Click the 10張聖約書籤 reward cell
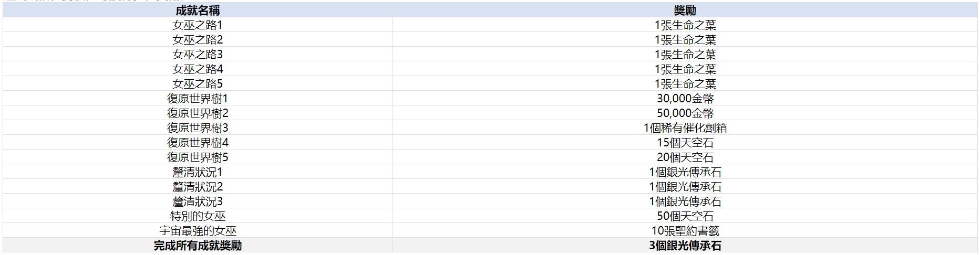980x255 pixels. (685, 231)
